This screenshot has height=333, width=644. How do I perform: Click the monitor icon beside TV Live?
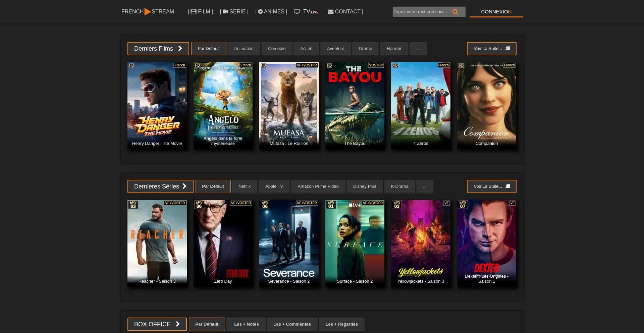(x=297, y=12)
